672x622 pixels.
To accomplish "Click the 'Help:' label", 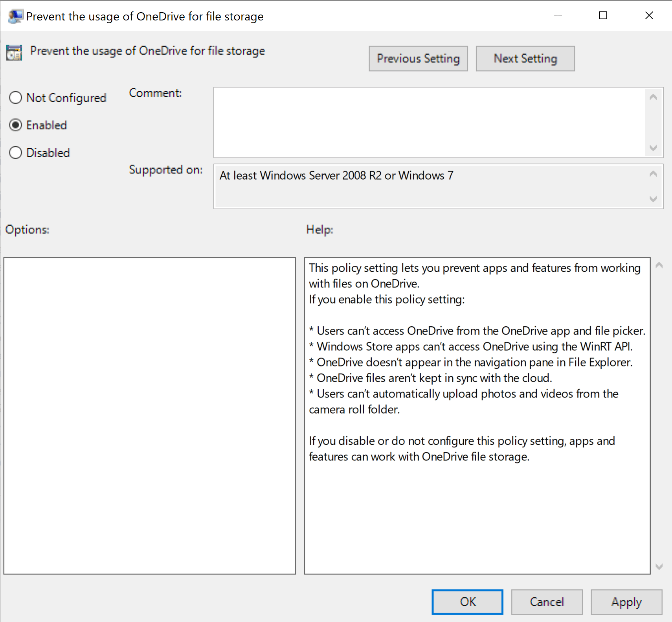I will pyautogui.click(x=319, y=230).
